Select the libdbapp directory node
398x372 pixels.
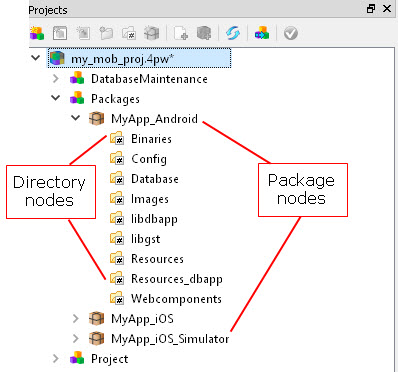154,219
